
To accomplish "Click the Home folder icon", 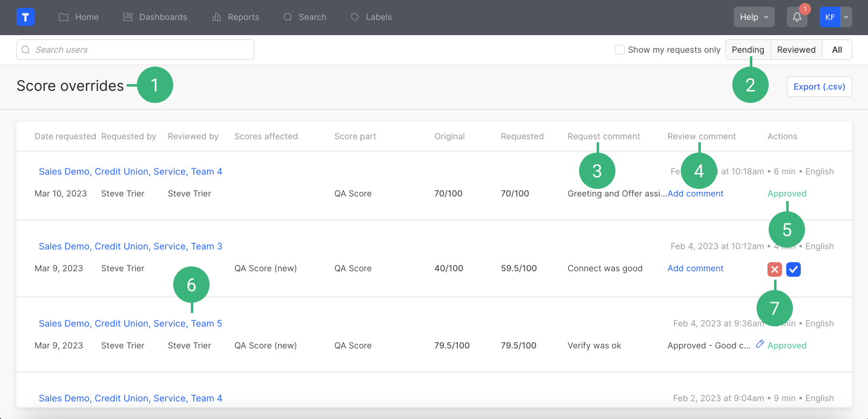I will (x=64, y=17).
